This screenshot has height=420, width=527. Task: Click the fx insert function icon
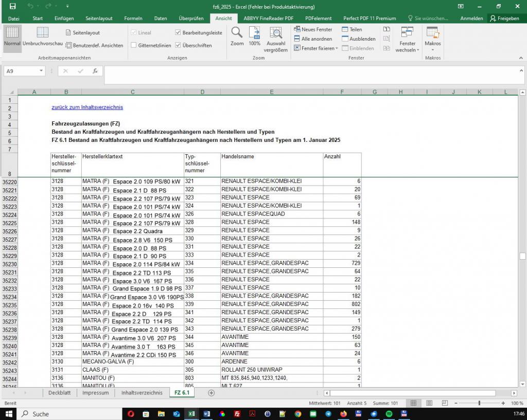pos(95,71)
